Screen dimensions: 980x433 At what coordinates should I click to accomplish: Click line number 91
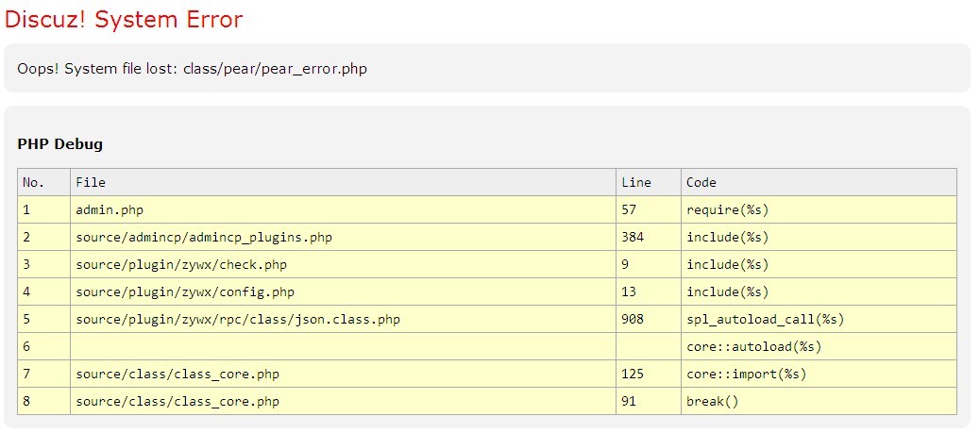[649, 401]
